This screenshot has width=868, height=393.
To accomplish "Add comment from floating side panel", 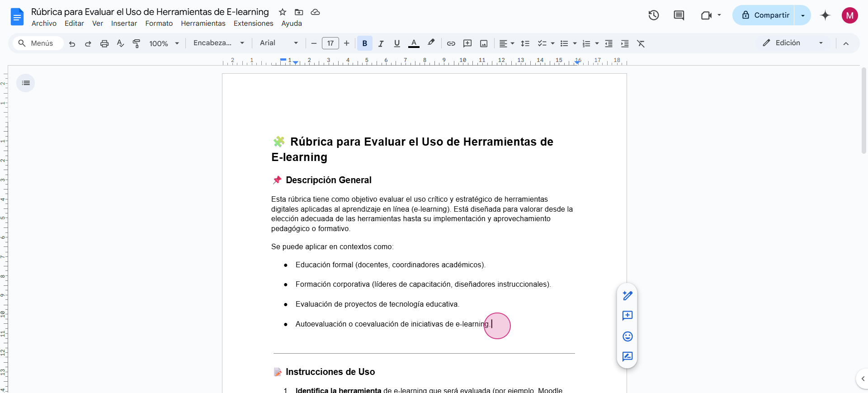I will coord(627,316).
